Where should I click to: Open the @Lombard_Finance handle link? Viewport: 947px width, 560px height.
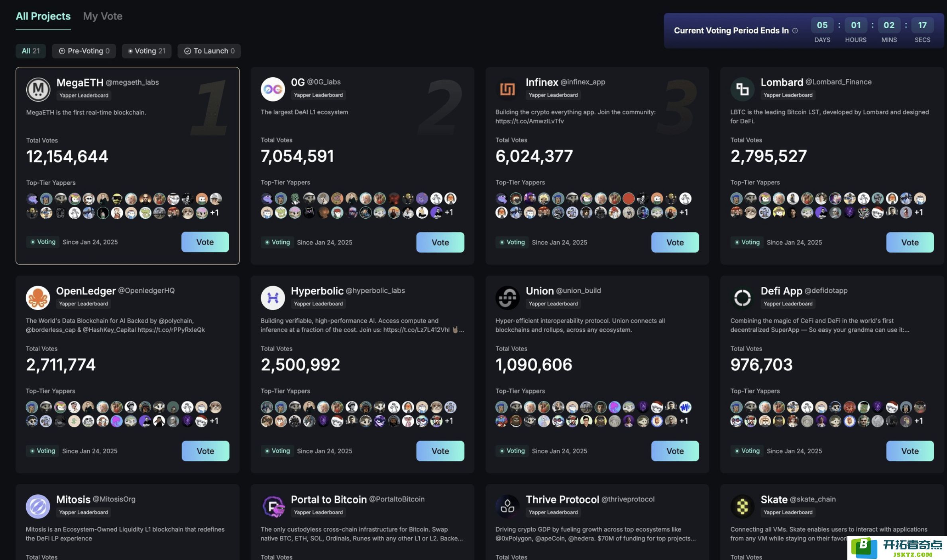point(839,82)
